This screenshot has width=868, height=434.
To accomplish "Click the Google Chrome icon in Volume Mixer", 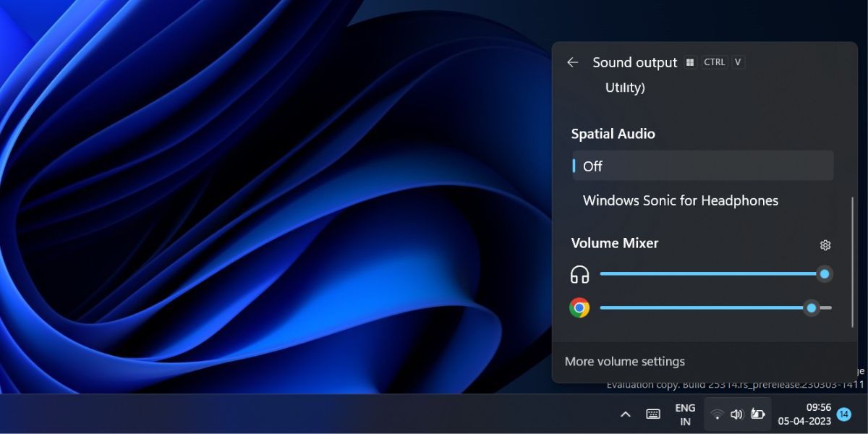I will click(x=579, y=307).
